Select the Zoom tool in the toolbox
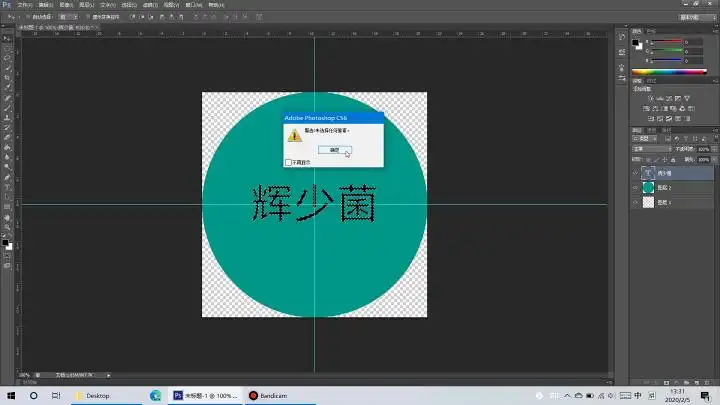720x405 pixels. [x=8, y=228]
